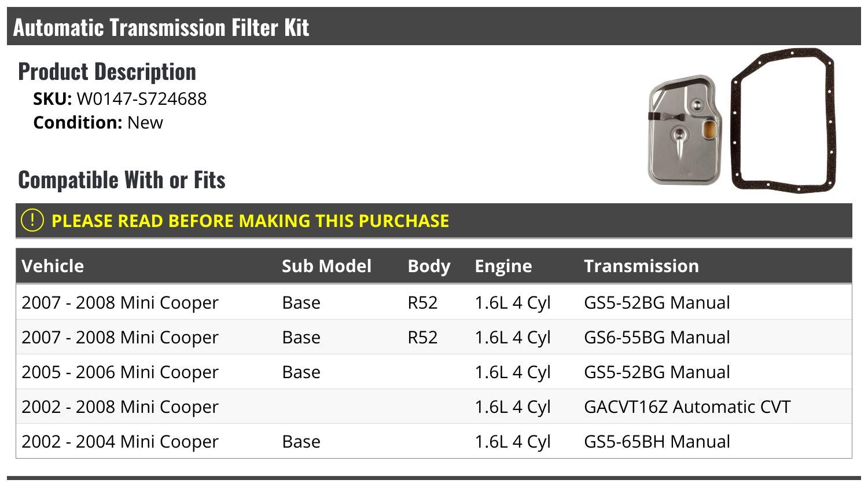This screenshot has height=487, width=868.
Task: Select the 2002 - 2008 Mini Cooper row
Action: pyautogui.click(x=433, y=407)
